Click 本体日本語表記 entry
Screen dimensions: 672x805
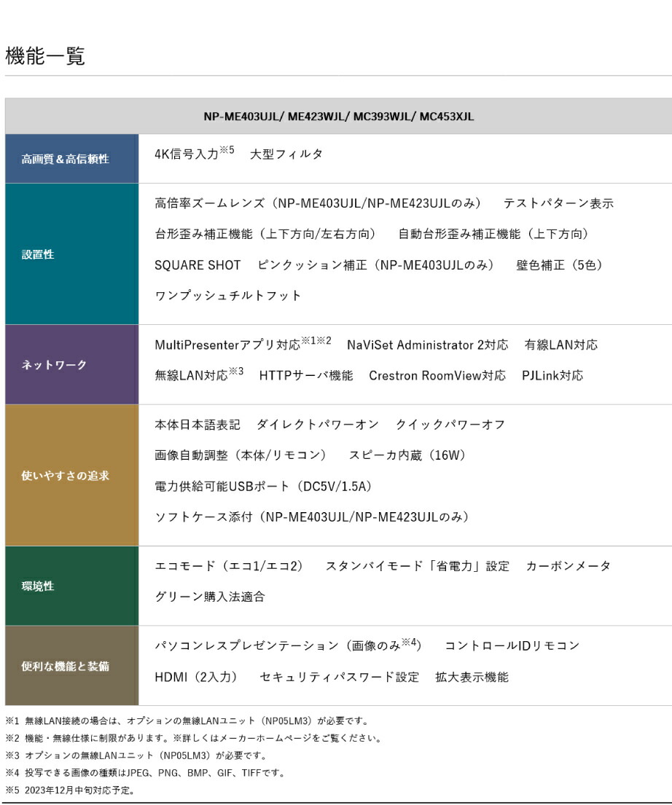[x=198, y=425]
